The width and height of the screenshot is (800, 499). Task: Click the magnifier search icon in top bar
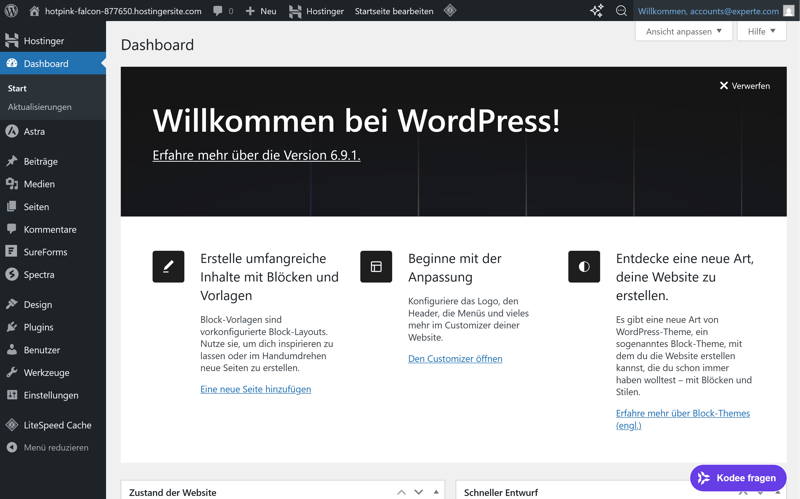[621, 11]
